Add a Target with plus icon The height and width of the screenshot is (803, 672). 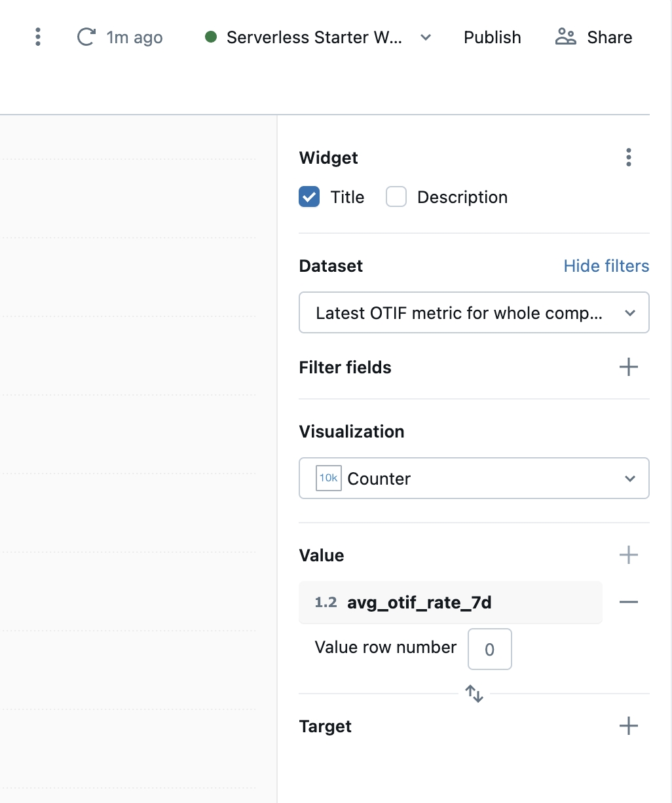[628, 726]
